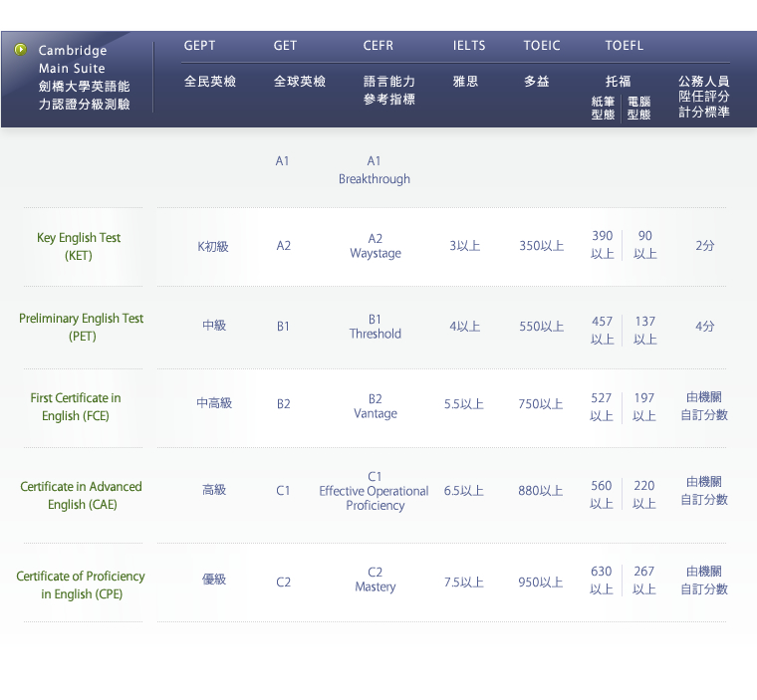The image size is (757, 700).
Task: Click the IELTS 5.5以上 cell
Action: (464, 404)
